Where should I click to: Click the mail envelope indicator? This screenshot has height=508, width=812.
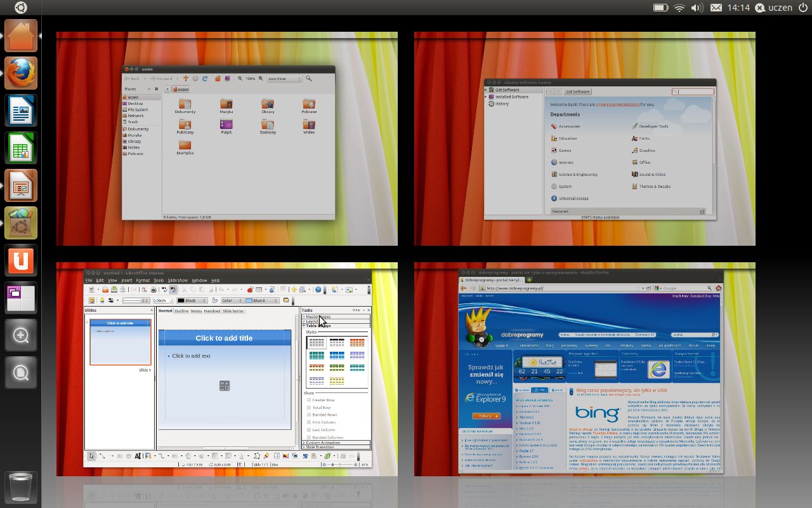click(716, 8)
